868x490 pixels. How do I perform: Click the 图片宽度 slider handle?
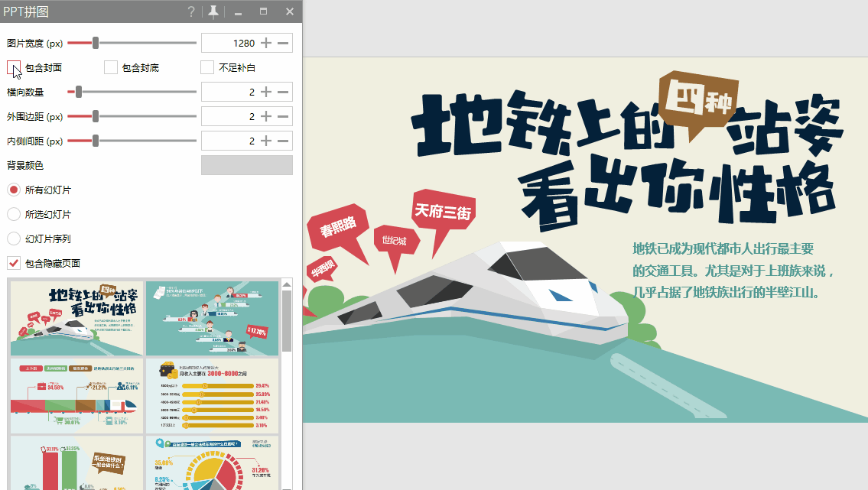[x=96, y=44]
